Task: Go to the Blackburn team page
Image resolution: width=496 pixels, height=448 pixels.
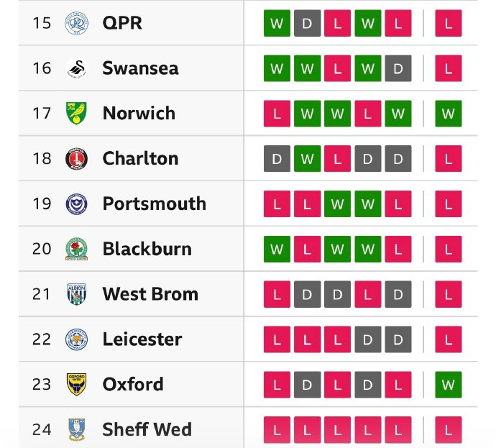Action: tap(147, 250)
